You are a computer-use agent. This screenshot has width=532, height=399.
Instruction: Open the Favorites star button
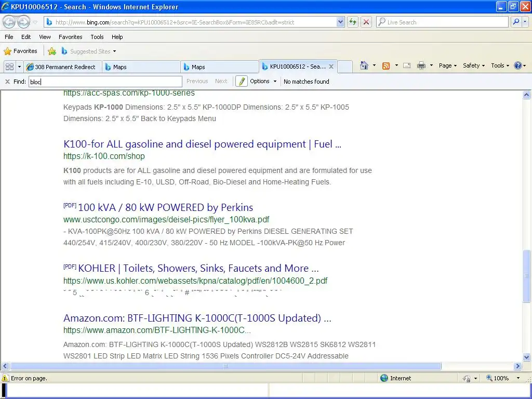pos(21,51)
